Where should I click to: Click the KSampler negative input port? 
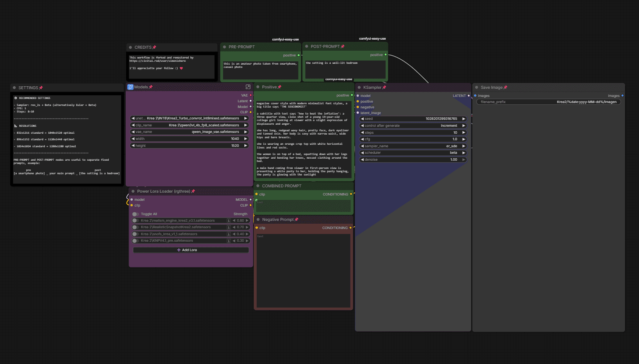click(x=358, y=107)
